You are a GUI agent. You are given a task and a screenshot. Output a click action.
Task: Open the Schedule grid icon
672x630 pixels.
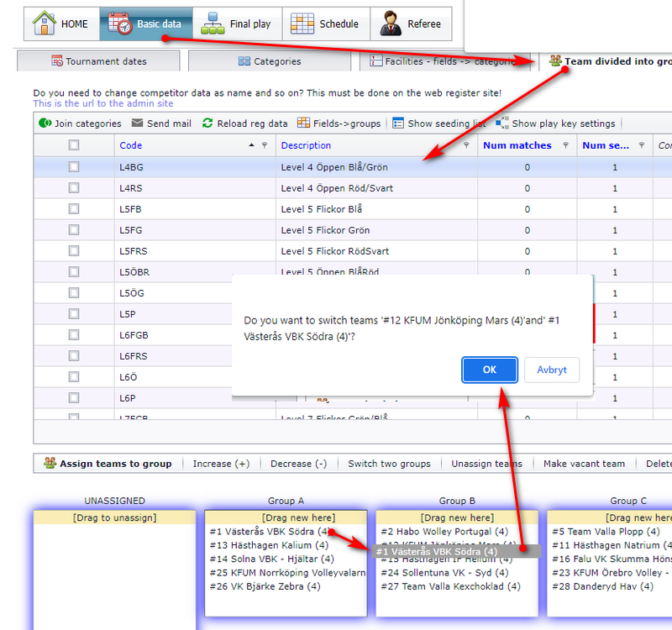coord(302,24)
